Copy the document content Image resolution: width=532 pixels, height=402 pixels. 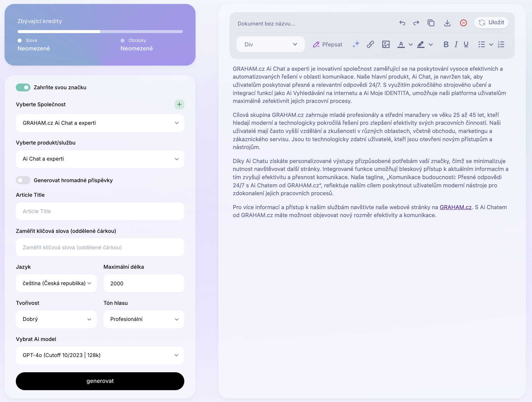(431, 23)
